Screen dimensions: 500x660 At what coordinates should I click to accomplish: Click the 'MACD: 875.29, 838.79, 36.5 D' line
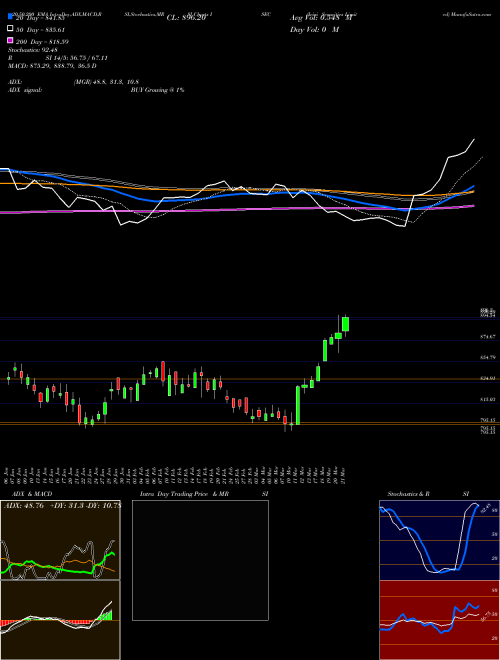coord(52,66)
